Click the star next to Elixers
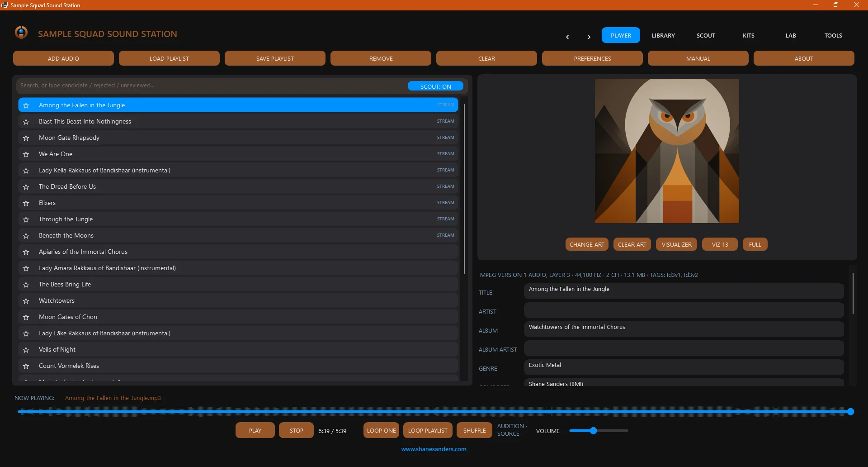 tap(26, 203)
